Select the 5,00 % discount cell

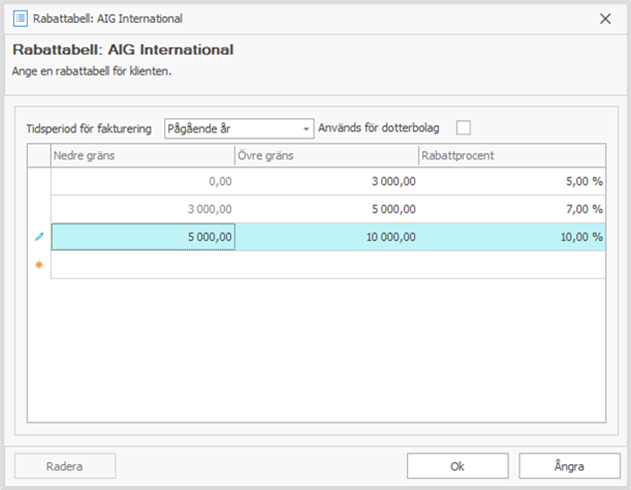coord(512,181)
